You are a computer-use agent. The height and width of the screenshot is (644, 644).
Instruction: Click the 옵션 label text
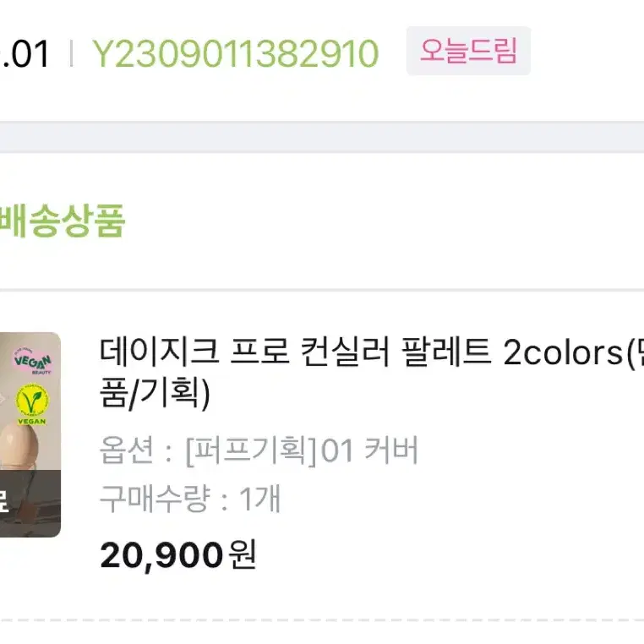tap(127, 450)
